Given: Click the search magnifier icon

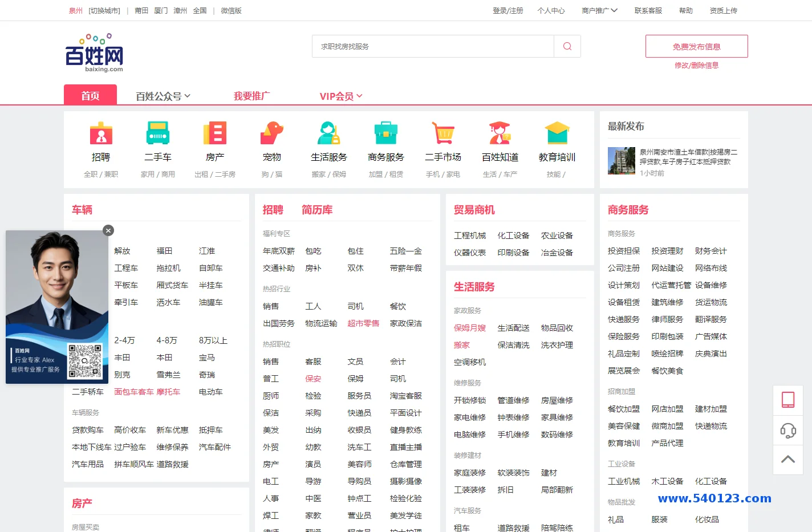Looking at the screenshot, I should tap(567, 46).
